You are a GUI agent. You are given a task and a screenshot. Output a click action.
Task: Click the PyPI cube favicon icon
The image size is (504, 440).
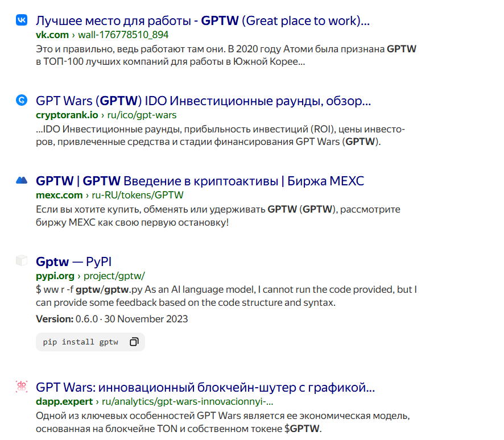22,260
